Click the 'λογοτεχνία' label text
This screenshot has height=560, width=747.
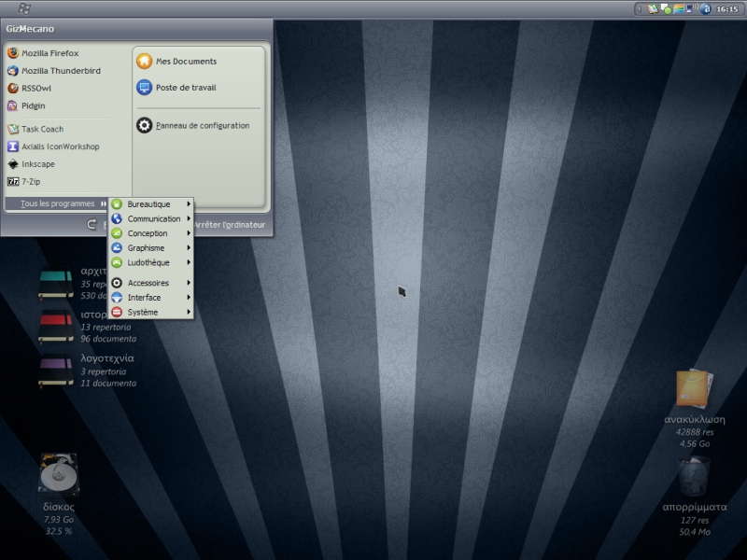[x=107, y=358]
